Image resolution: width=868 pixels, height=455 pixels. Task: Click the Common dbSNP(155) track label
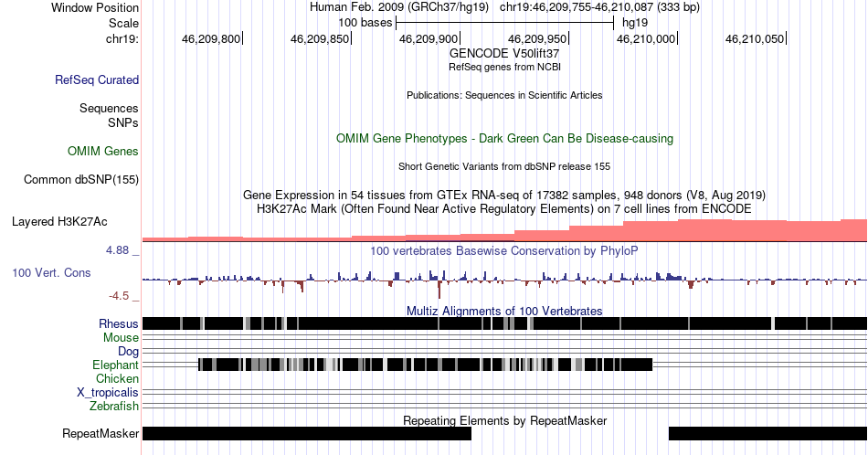(x=81, y=179)
